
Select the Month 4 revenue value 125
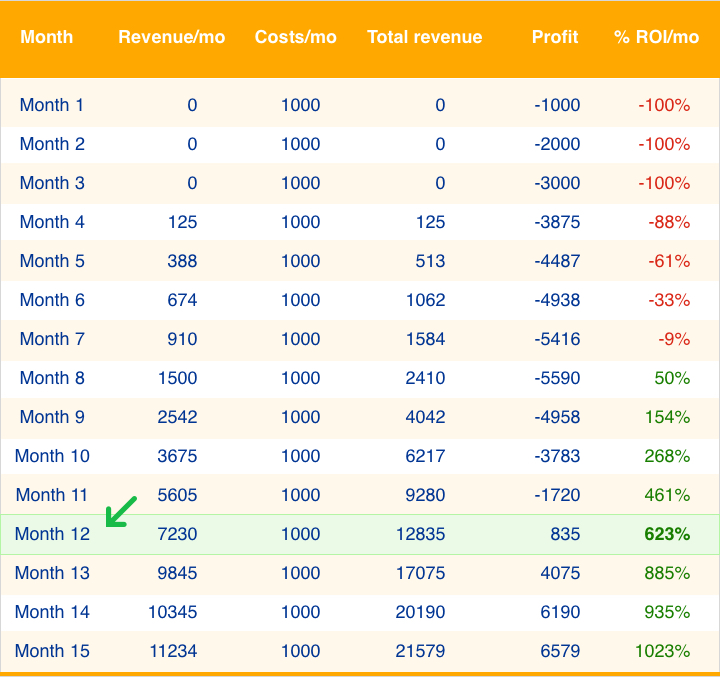182,222
